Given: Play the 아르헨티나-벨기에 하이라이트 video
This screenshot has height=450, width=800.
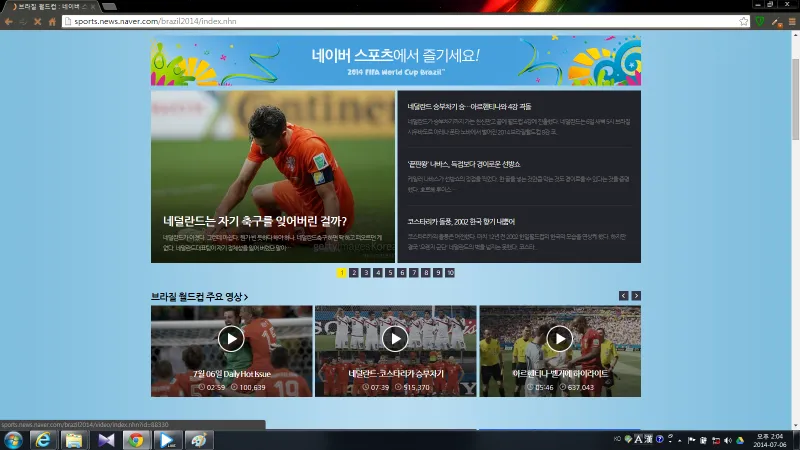Looking at the screenshot, I should pos(560,339).
